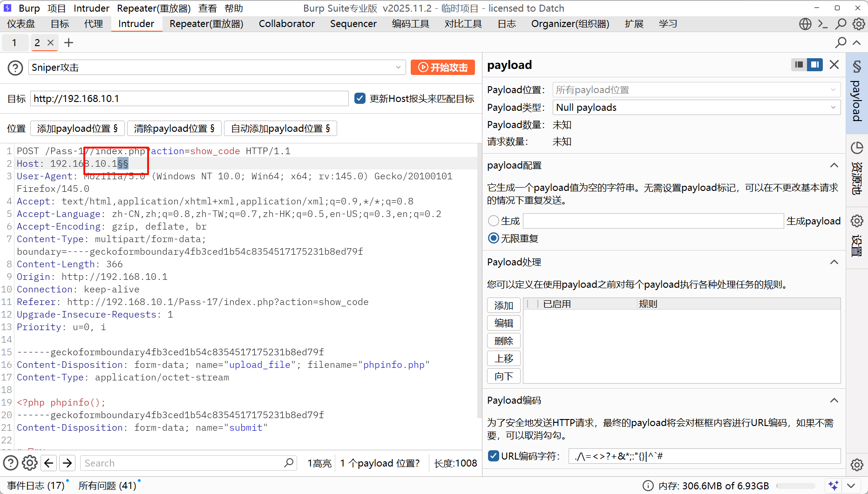
Task: Open the Burp browser globe icon
Action: pos(805,24)
